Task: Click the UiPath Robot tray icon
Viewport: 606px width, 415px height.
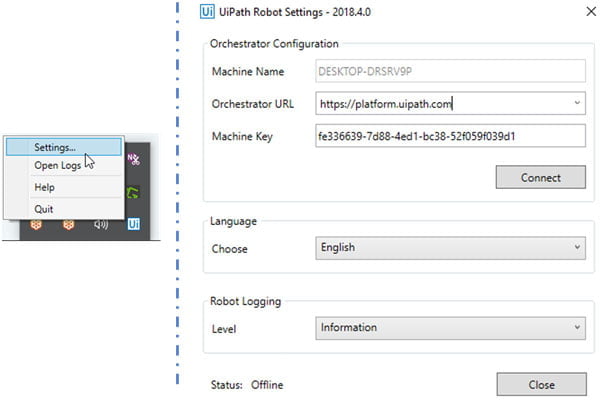Action: pos(134,224)
